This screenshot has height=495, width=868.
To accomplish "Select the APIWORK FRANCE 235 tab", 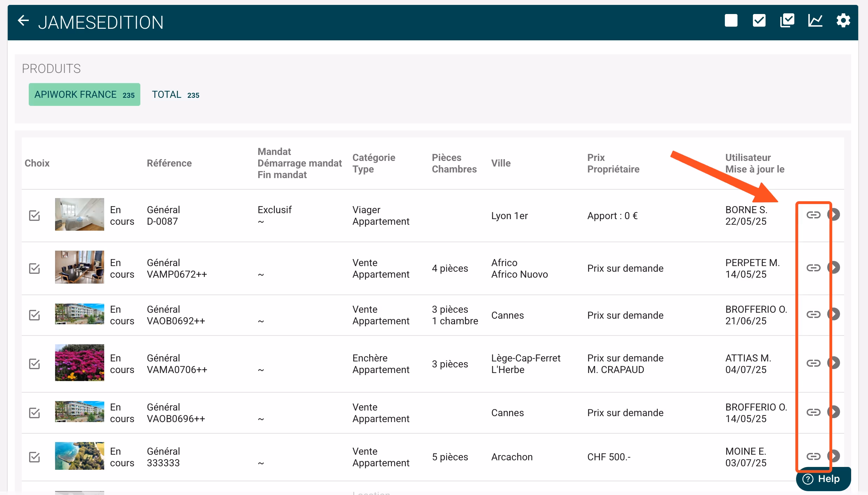I will (84, 95).
